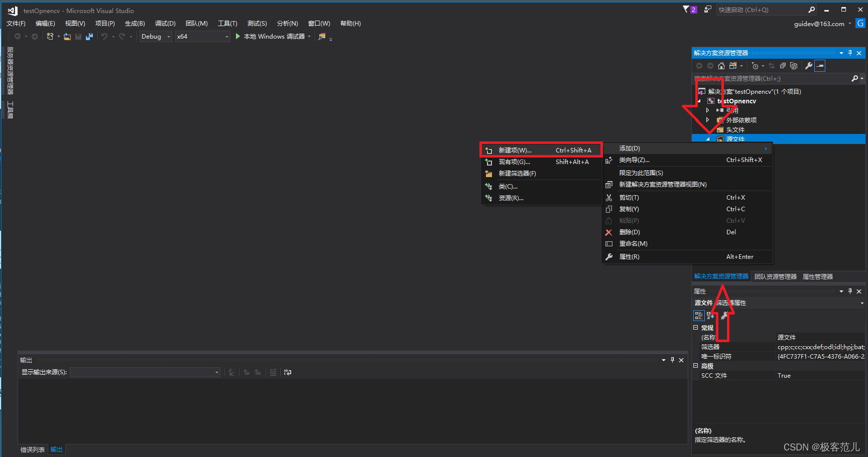Click 类向导(Z)... in the context menu

click(687, 160)
